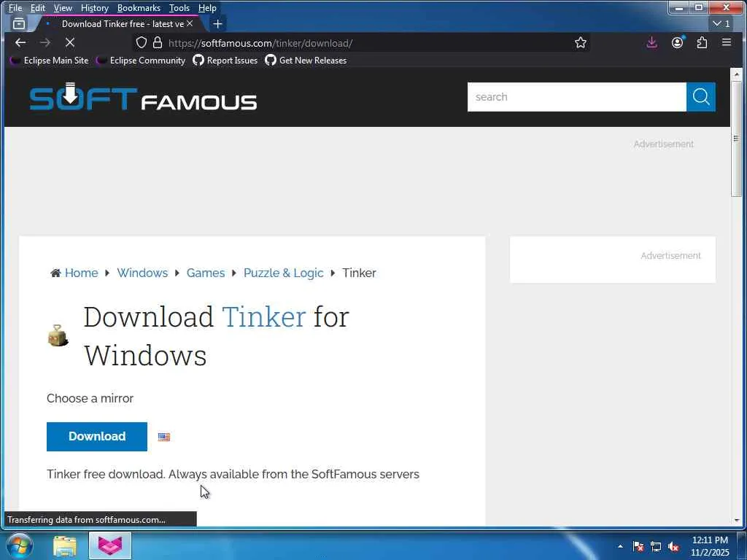Open the Bookmarks menu
Image resolution: width=747 pixels, height=560 pixels.
(x=139, y=7)
